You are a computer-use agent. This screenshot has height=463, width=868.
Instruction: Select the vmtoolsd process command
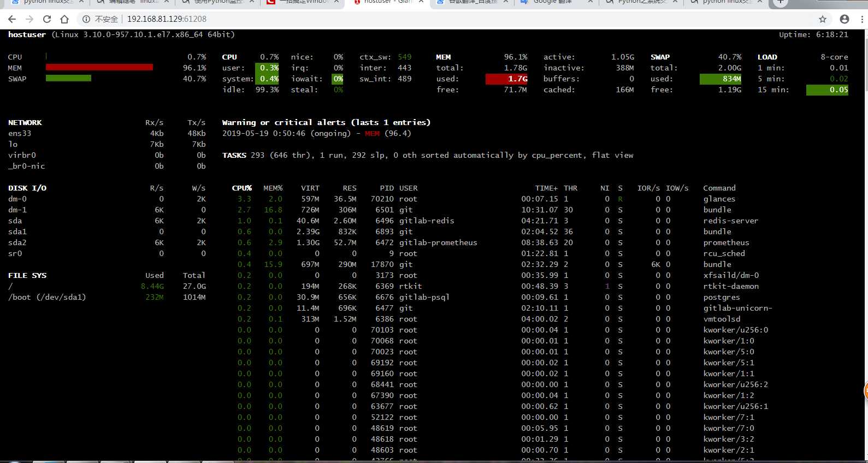coord(722,319)
